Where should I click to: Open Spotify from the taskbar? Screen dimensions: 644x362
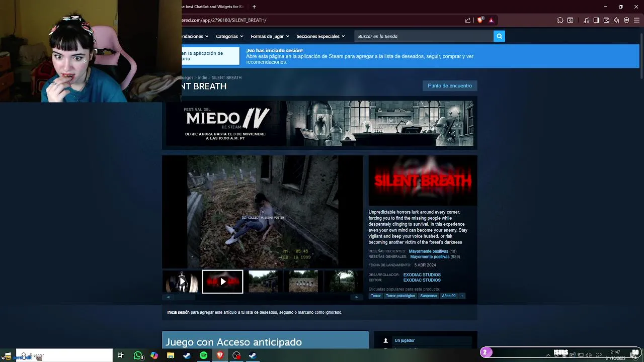point(203,355)
